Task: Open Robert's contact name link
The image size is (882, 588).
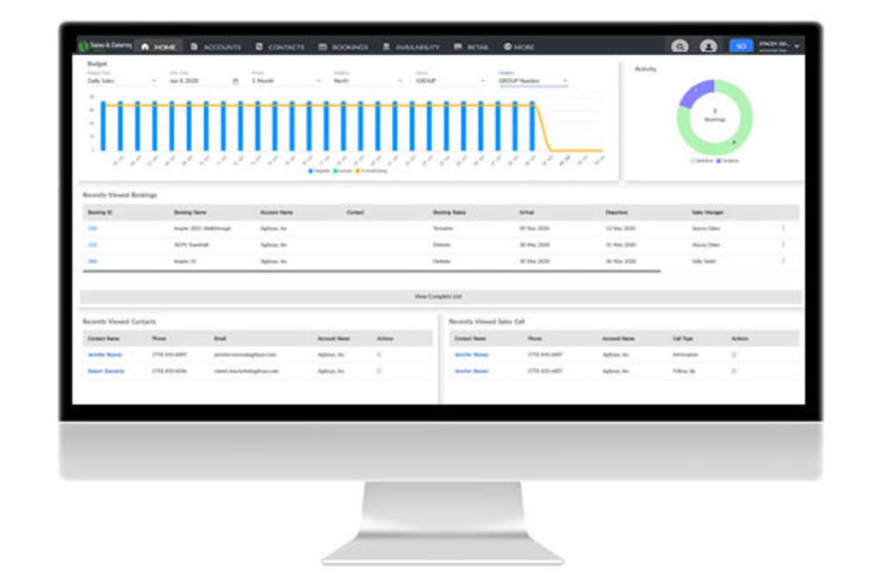Action: pyautogui.click(x=106, y=371)
